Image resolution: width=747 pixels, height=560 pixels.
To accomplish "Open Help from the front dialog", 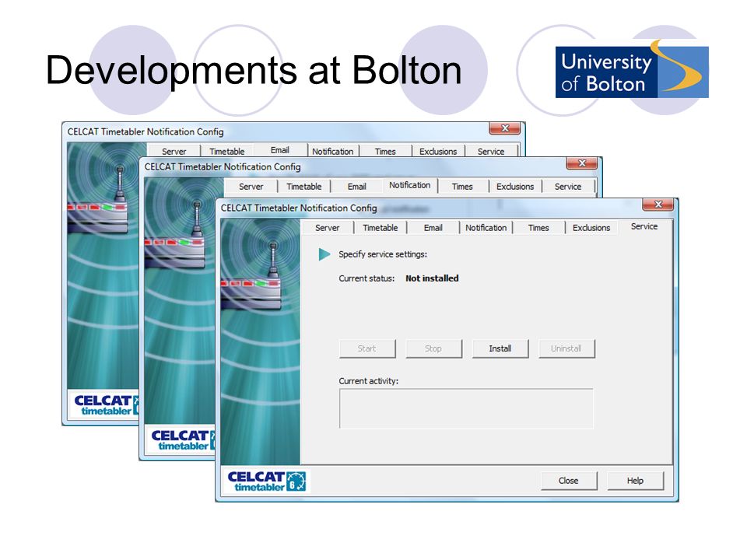I will (x=635, y=481).
